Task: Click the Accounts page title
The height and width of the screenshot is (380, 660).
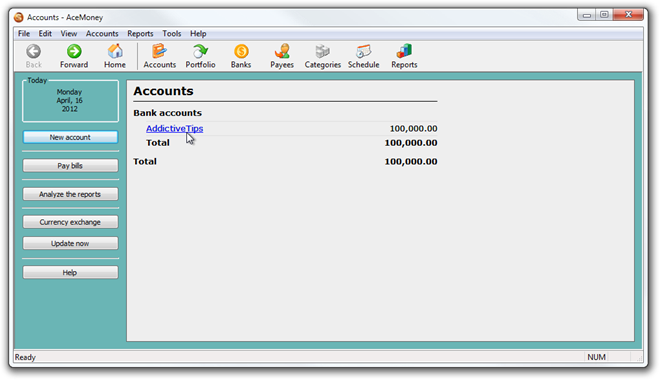Action: [x=163, y=91]
